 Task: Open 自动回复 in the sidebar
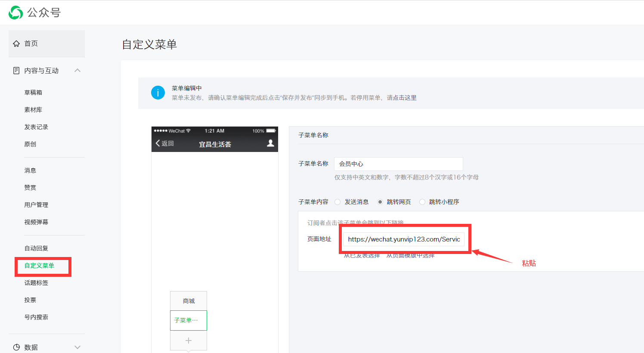click(x=36, y=248)
